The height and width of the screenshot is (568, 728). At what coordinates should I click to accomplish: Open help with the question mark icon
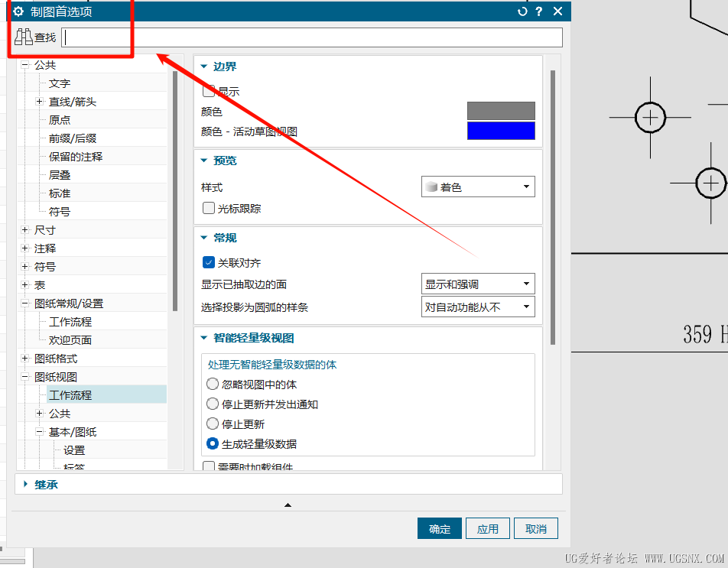tap(538, 11)
